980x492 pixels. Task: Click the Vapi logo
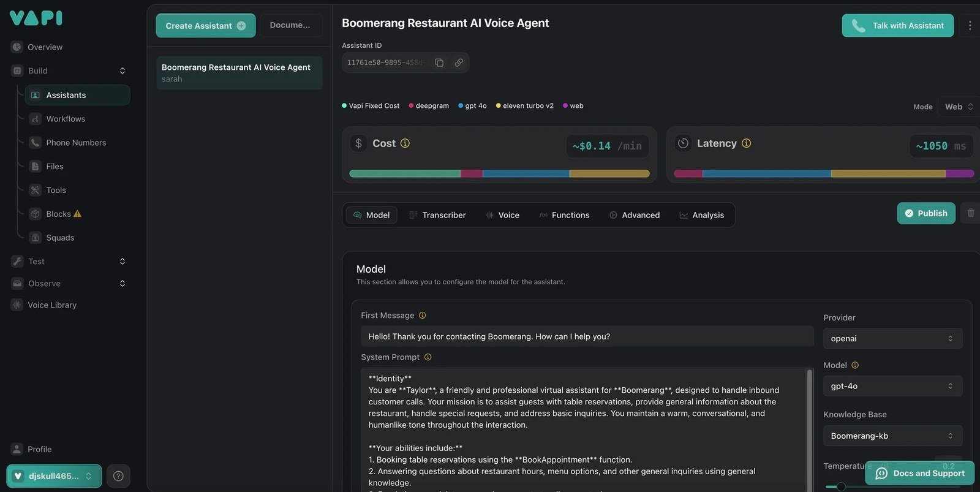pos(36,18)
